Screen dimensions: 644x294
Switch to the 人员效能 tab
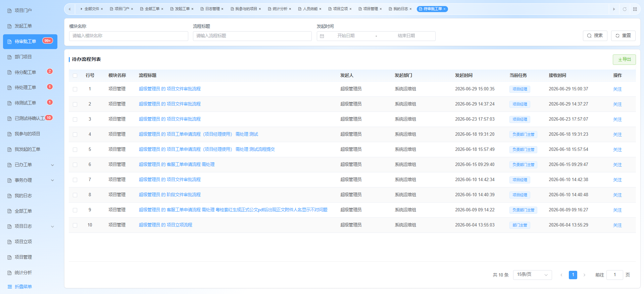tap(310, 9)
